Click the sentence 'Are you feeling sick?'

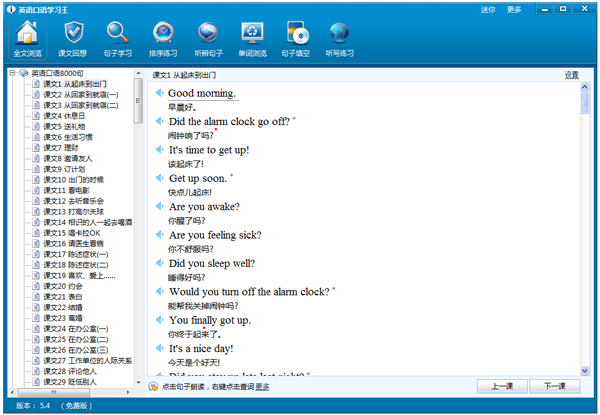215,235
